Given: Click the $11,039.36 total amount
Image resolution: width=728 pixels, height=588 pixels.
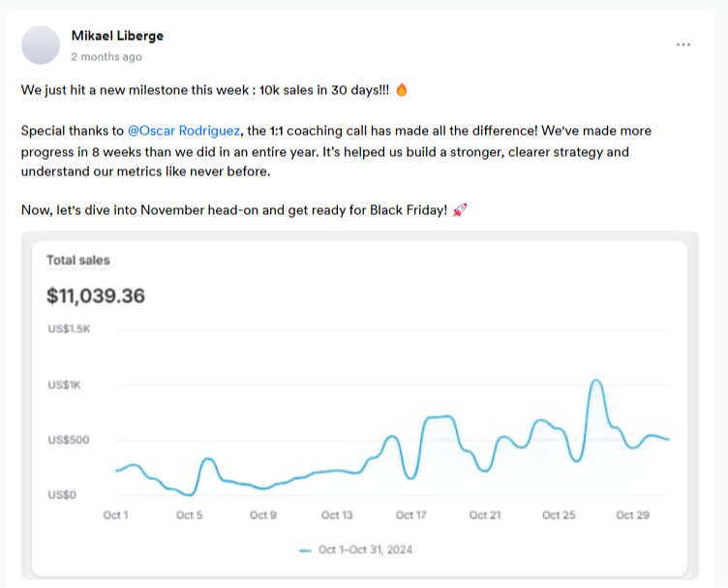Looking at the screenshot, I should tap(96, 295).
